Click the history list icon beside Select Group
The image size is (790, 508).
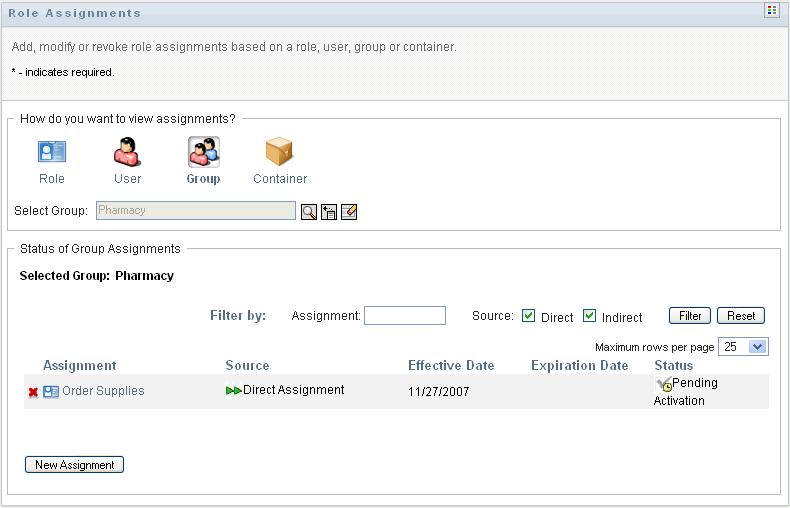pos(328,211)
